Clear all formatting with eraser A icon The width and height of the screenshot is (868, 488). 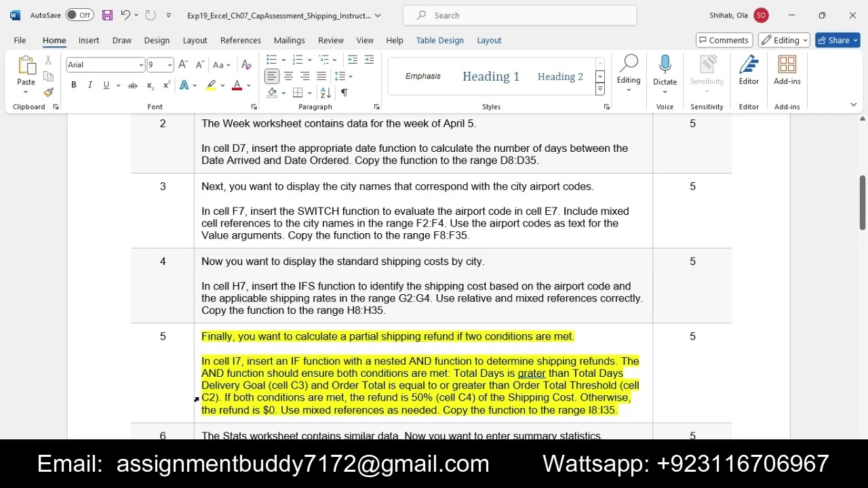(x=246, y=64)
